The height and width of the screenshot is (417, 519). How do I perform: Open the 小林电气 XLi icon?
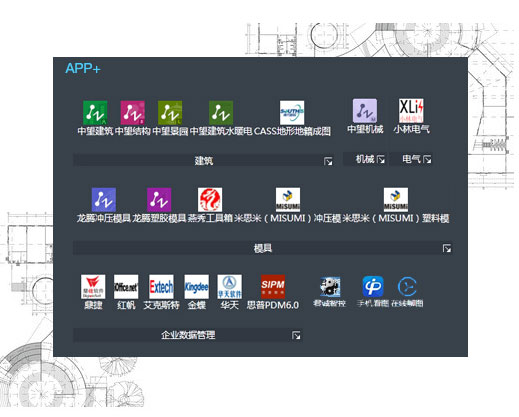pos(411,111)
